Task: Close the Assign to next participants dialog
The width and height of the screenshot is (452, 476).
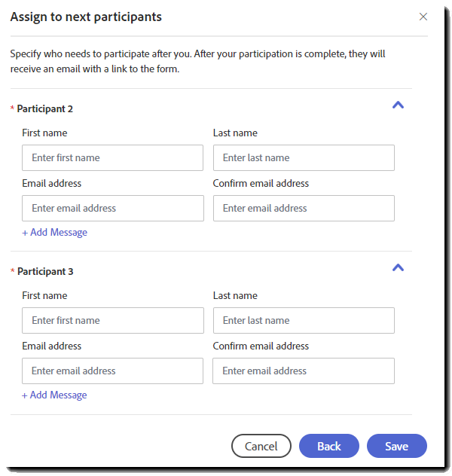Action: click(x=423, y=17)
